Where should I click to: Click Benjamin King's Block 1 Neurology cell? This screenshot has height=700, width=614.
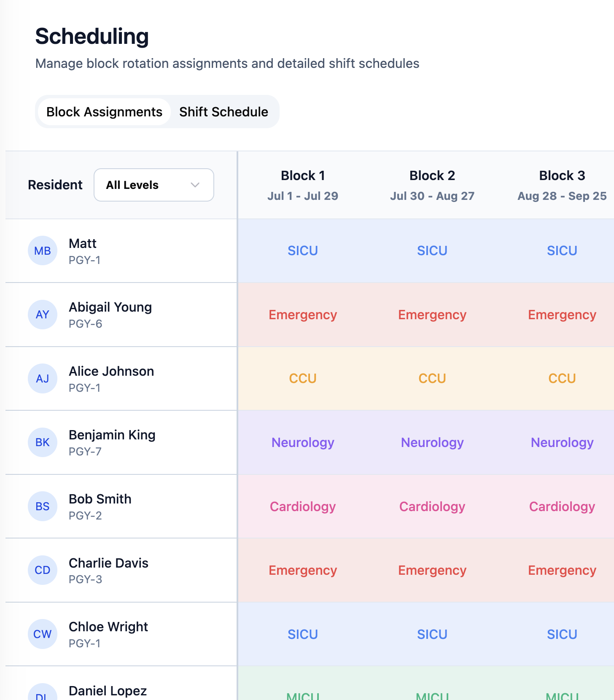tap(303, 443)
